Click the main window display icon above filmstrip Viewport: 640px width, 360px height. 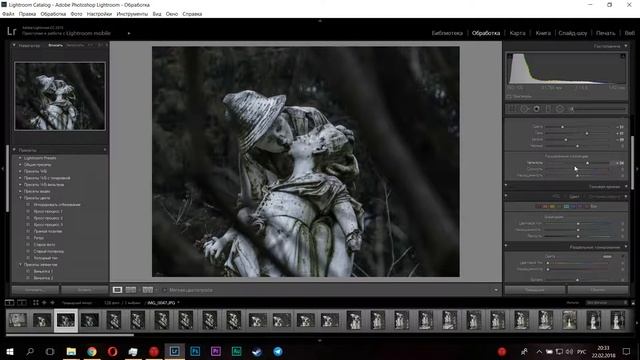pos(9,302)
